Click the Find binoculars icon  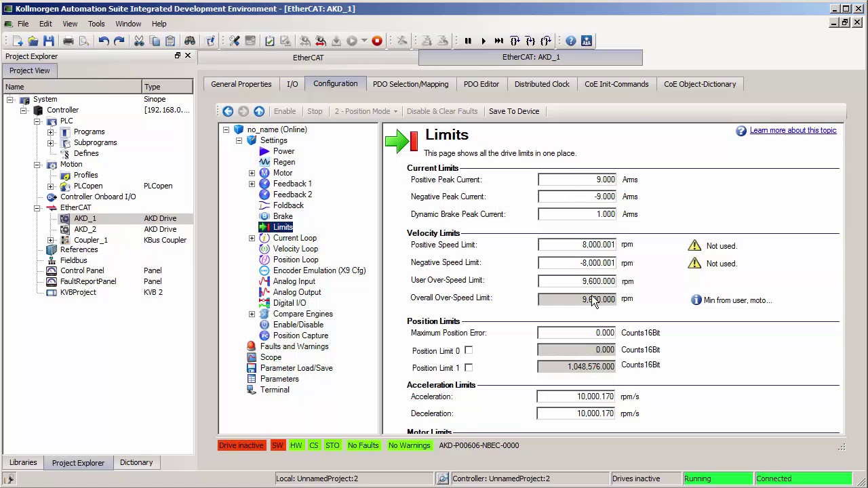190,41
